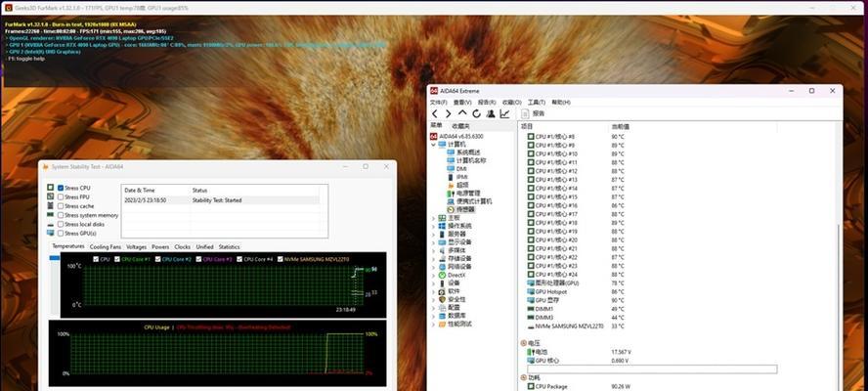
Task: Uncheck the Stress CPU checkbox
Action: pos(61,188)
